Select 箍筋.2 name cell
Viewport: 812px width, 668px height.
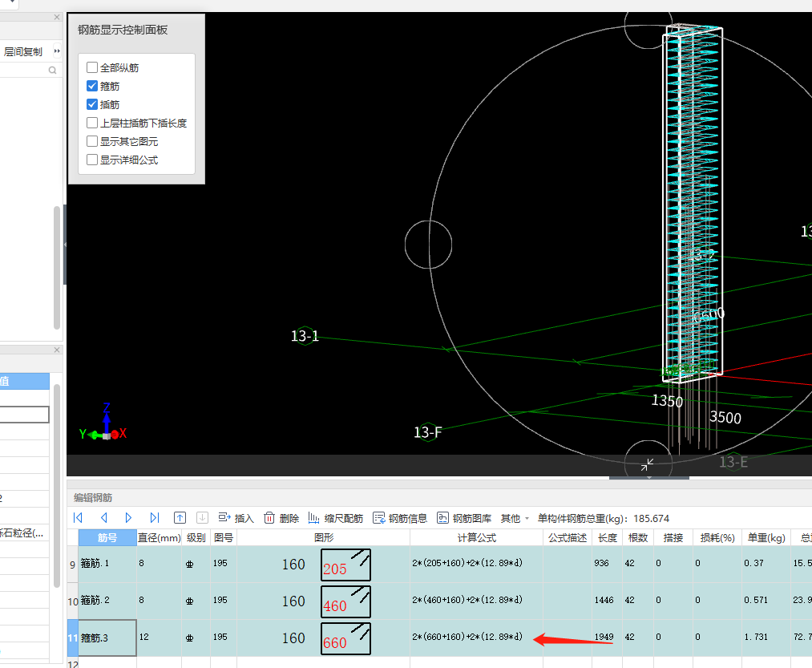(x=107, y=601)
